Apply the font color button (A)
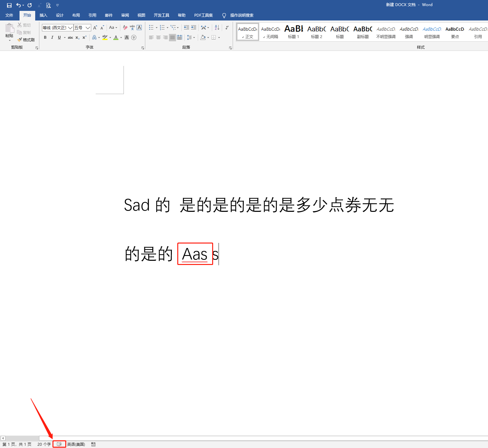The width and height of the screenshot is (488, 448). click(116, 37)
